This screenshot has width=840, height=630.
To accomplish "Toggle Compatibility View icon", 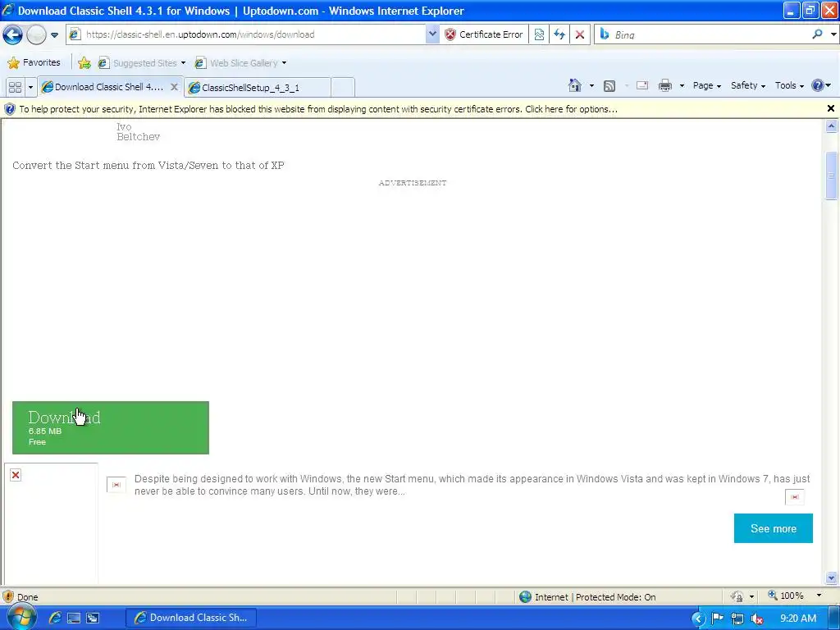I will click(x=539, y=34).
